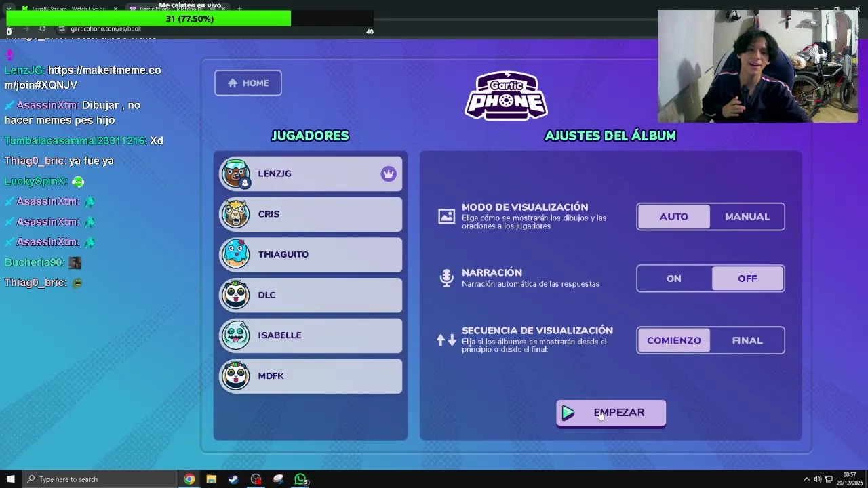Click the NARRACIÓN label
This screenshot has width=868, height=488.
point(492,272)
